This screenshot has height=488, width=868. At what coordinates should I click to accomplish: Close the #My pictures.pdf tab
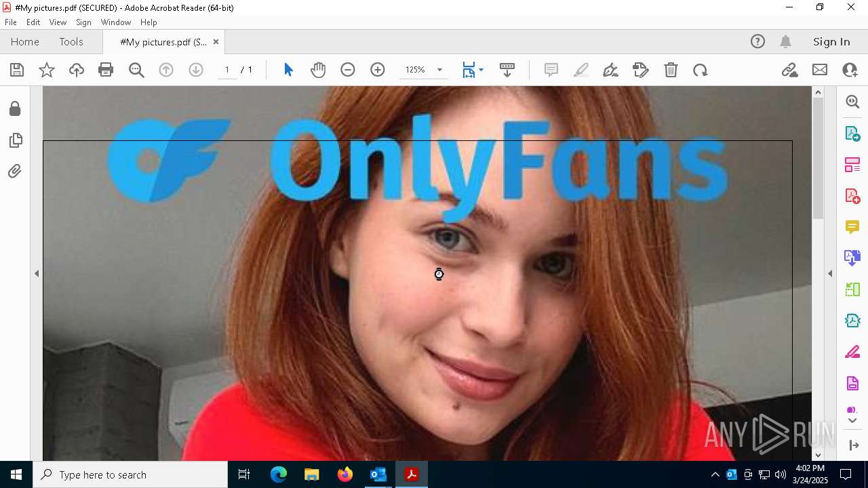216,42
